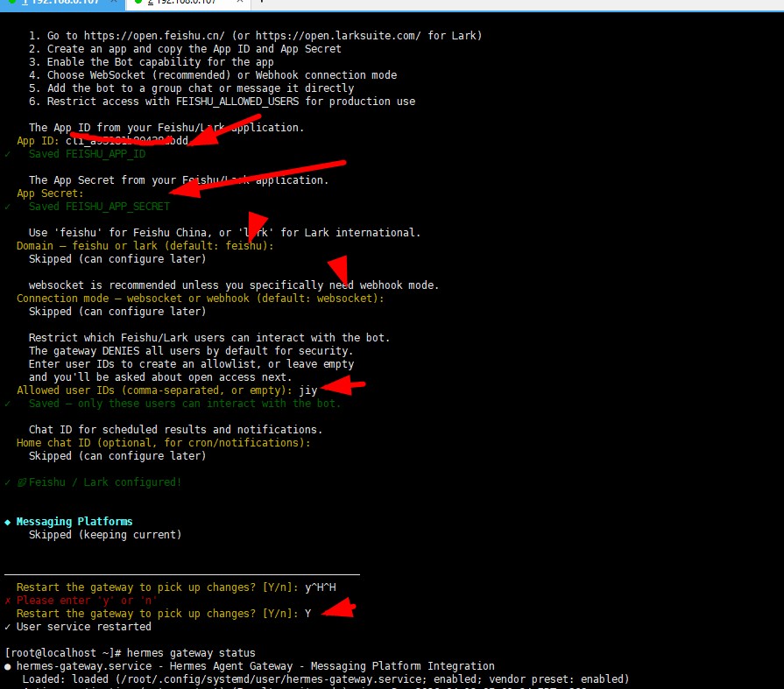The image size is (784, 689).
Task: Close the second 192.168.0.107 session tab
Action: tap(240, 2)
